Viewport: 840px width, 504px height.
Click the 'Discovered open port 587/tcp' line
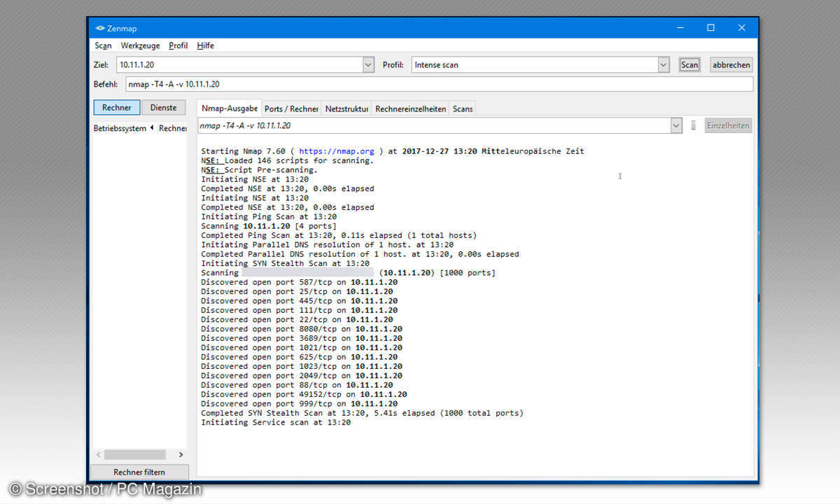(x=299, y=282)
